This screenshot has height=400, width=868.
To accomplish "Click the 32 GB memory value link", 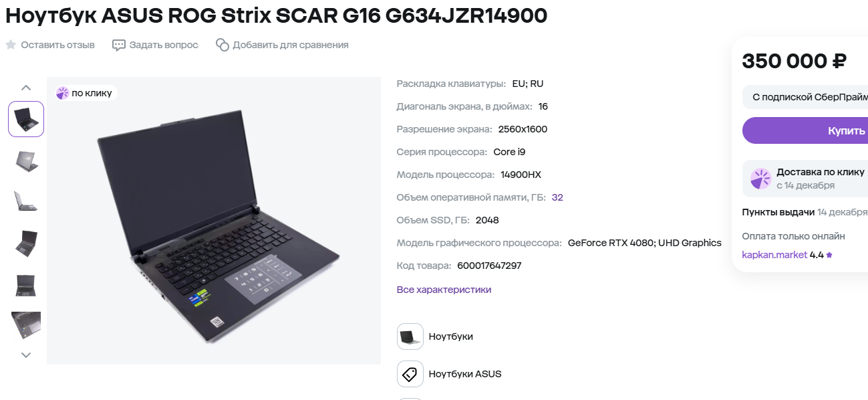I will tap(557, 197).
